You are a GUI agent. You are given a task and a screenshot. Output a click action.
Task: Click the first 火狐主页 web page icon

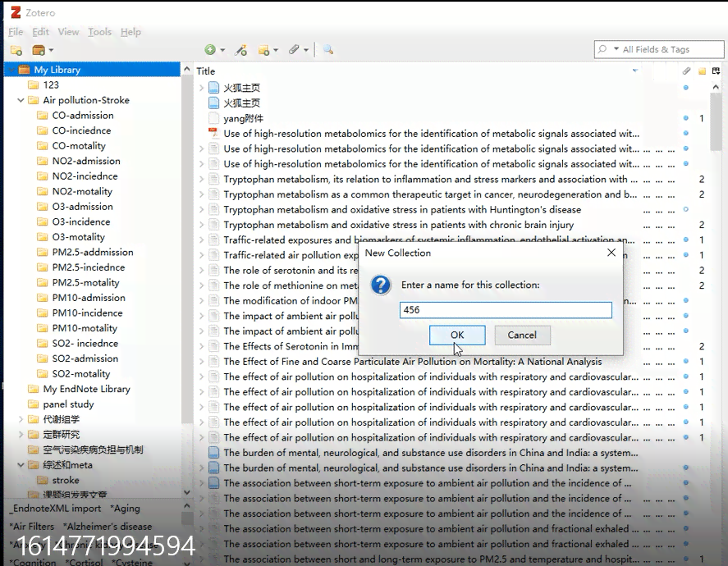[x=213, y=88]
